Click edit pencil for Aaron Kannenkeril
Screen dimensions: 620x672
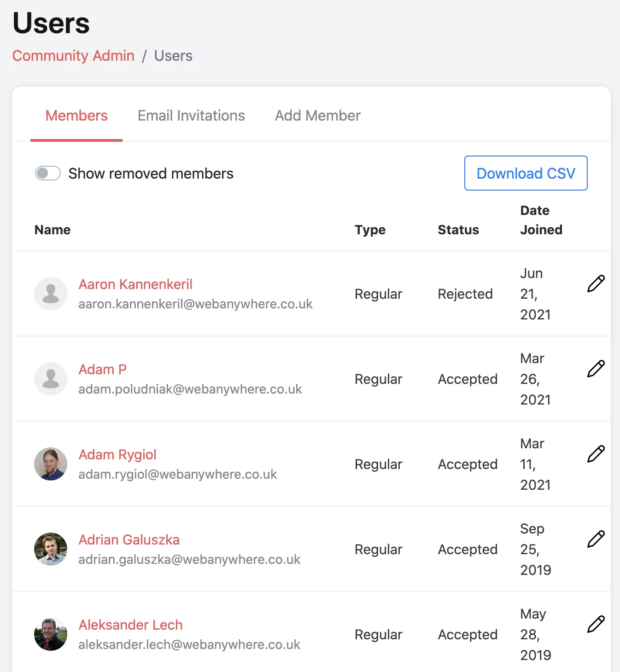[596, 284]
